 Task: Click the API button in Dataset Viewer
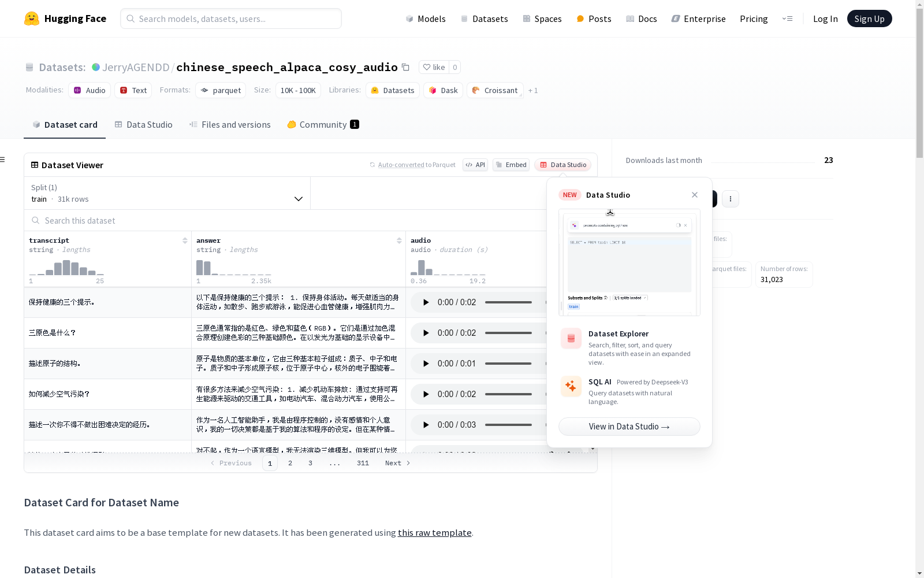pos(475,165)
